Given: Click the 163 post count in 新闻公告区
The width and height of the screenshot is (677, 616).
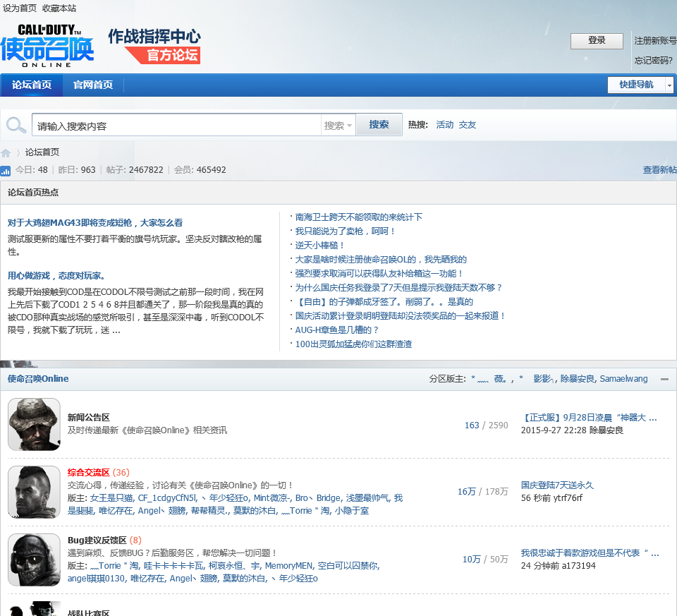Looking at the screenshot, I should 472,425.
